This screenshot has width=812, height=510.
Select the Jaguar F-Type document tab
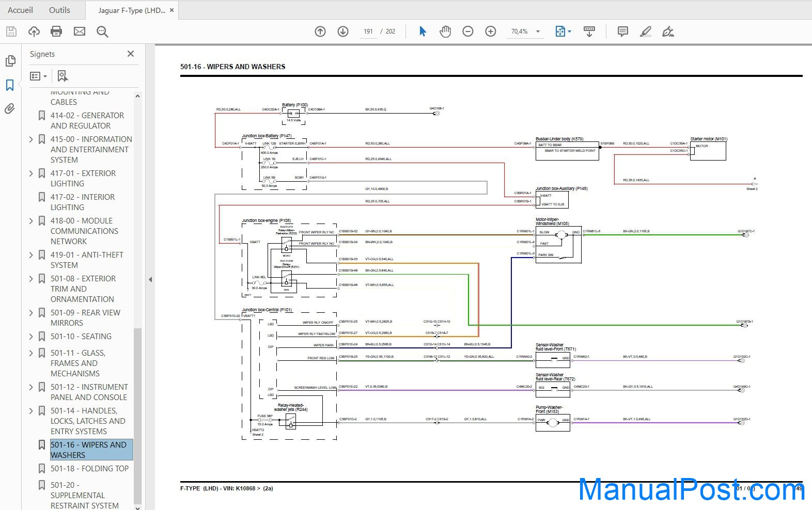(x=132, y=10)
